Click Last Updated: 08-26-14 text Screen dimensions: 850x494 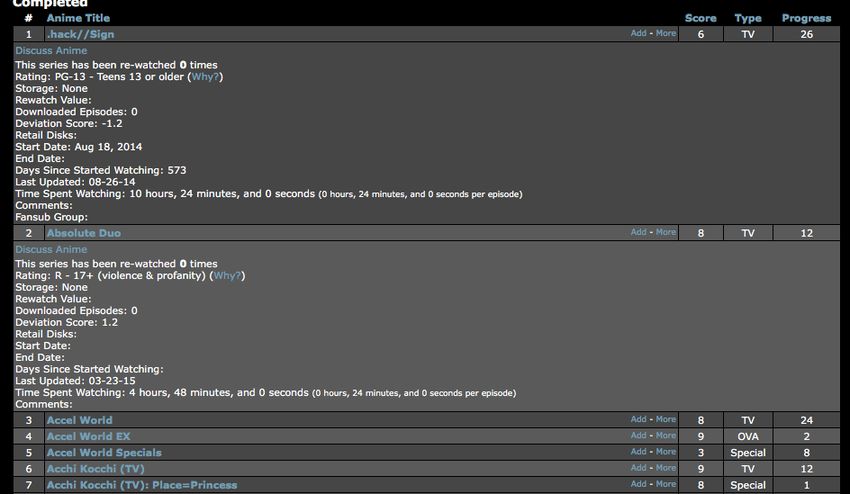click(x=75, y=182)
